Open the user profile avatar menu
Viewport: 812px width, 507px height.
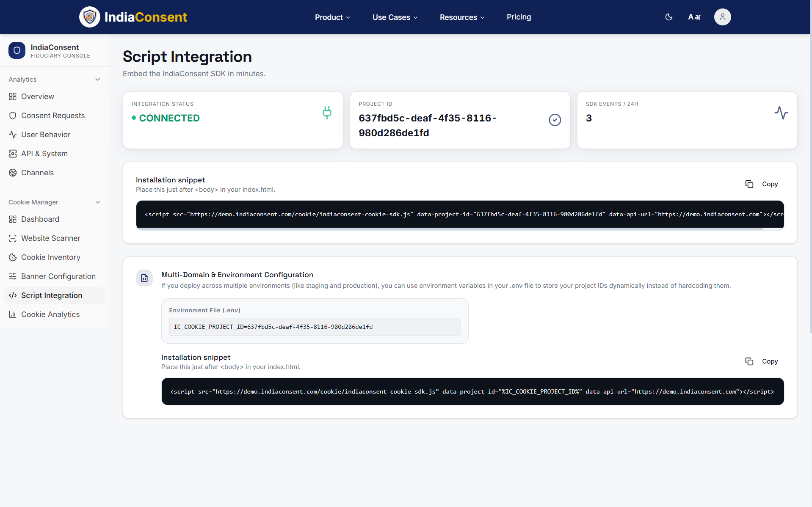point(723,17)
